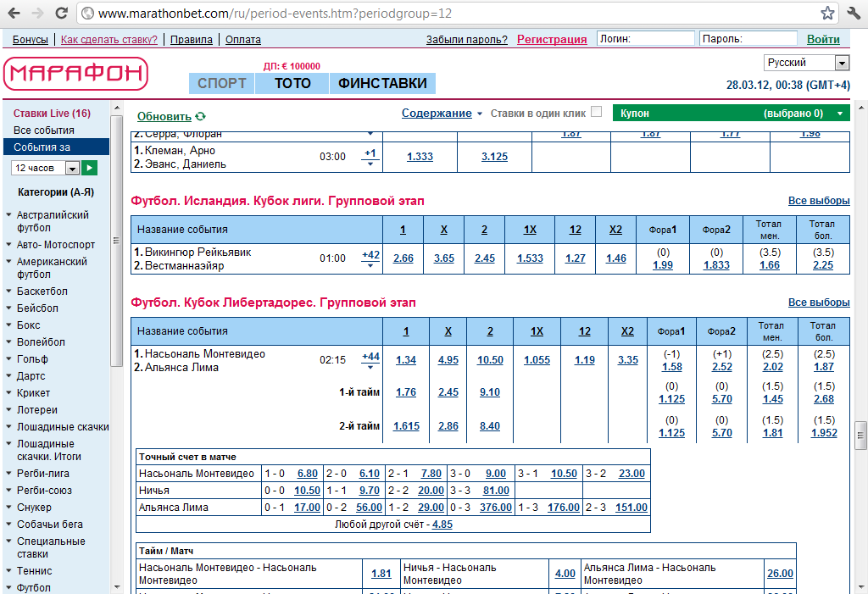Click the browser forward arrow

tap(37, 14)
